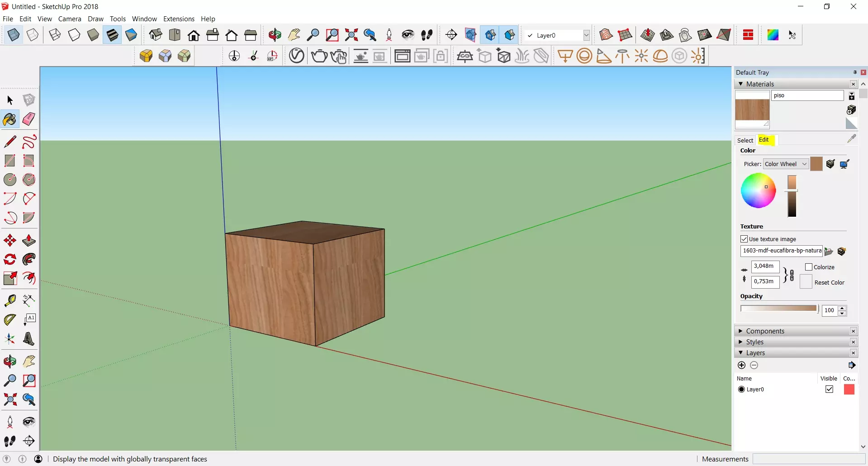This screenshot has height=466, width=868.
Task: Activate the Select tool arrow
Action: coord(9,100)
